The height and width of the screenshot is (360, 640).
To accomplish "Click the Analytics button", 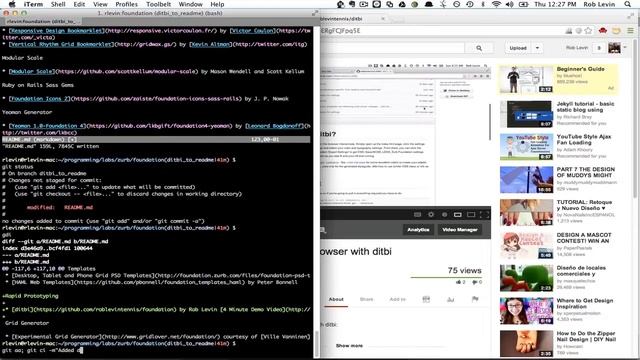I will tap(418, 230).
